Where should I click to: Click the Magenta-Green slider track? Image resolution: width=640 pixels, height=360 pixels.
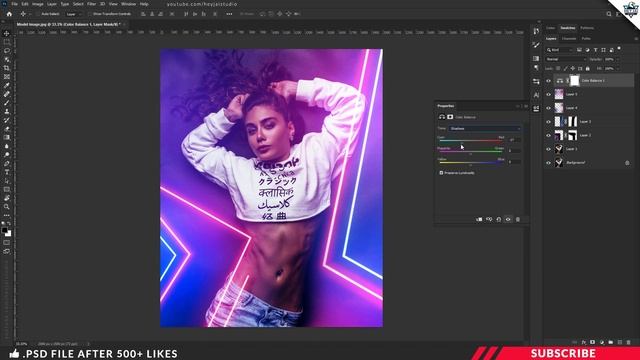pos(471,152)
